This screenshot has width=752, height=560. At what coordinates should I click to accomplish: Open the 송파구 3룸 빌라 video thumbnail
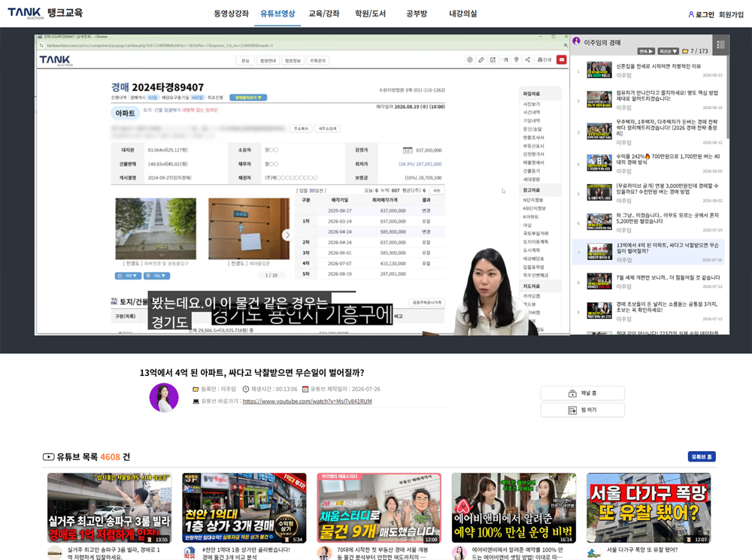point(109,507)
